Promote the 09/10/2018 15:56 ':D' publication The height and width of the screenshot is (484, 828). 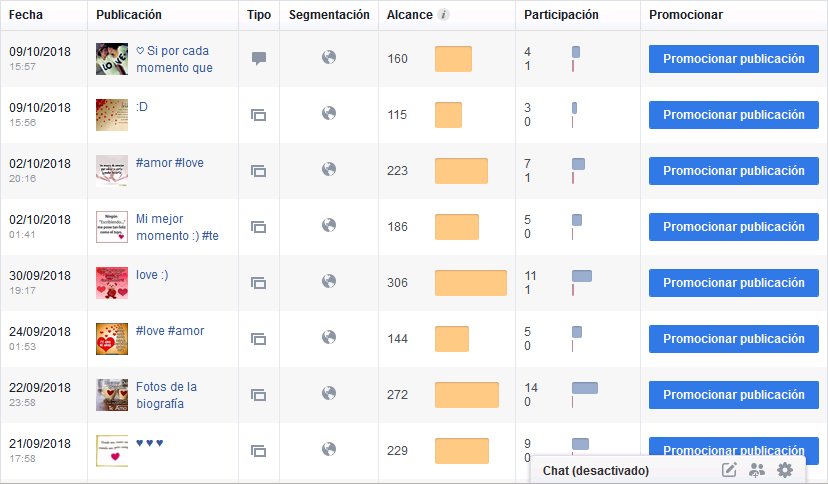pos(733,115)
